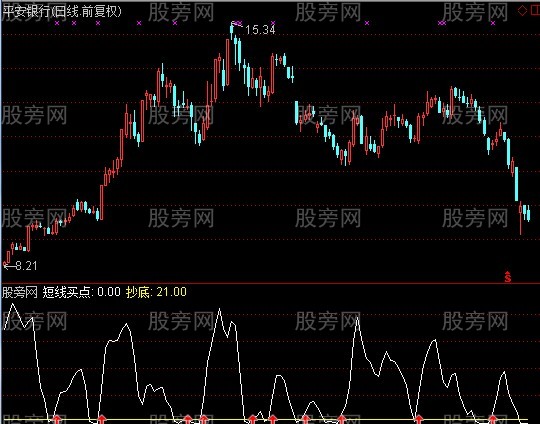Select the 短线买点: 0.00 indicator value

tap(81, 292)
